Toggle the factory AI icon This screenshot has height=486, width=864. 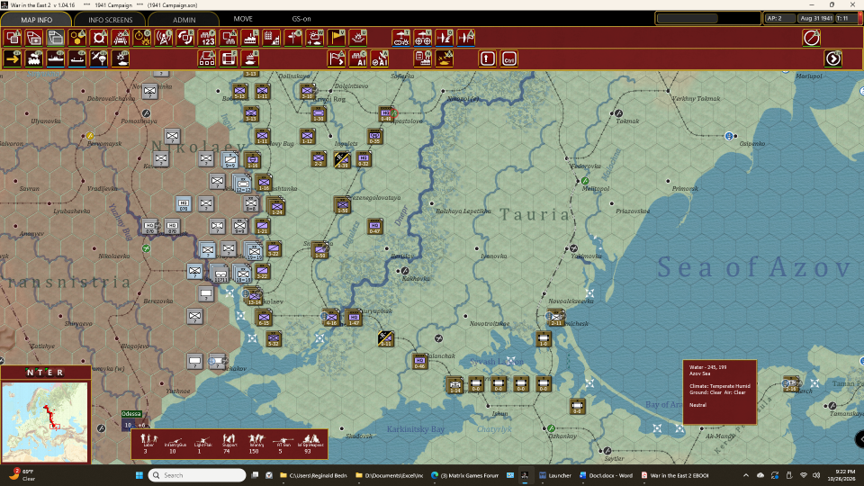tap(358, 58)
